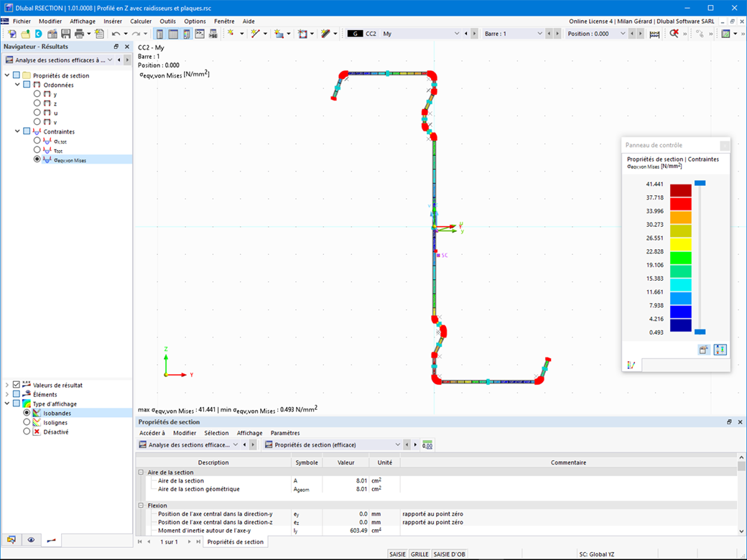This screenshot has height=560, width=747.
Task: Click the result diagram icon after Position
Action: click(x=654, y=34)
